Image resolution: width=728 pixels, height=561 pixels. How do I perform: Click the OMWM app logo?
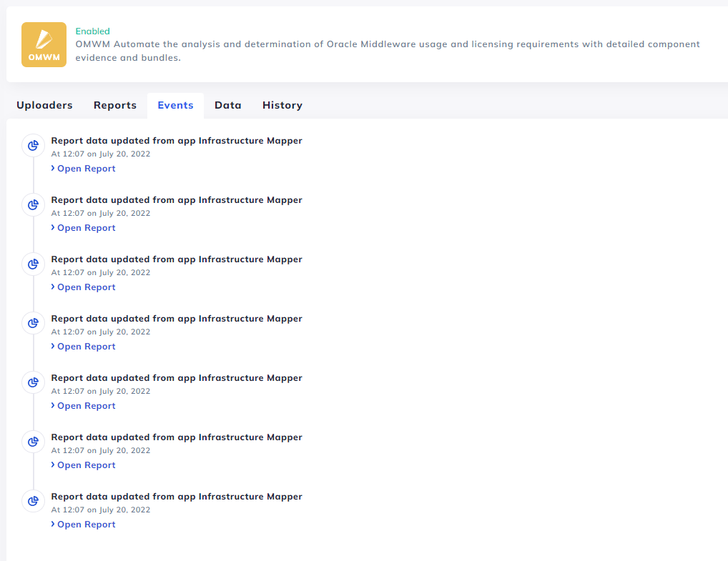coord(44,44)
